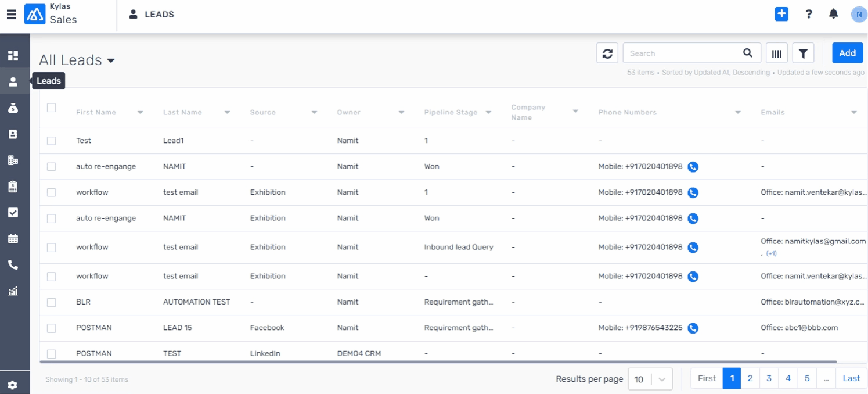Open the filter funnel icon

point(803,53)
